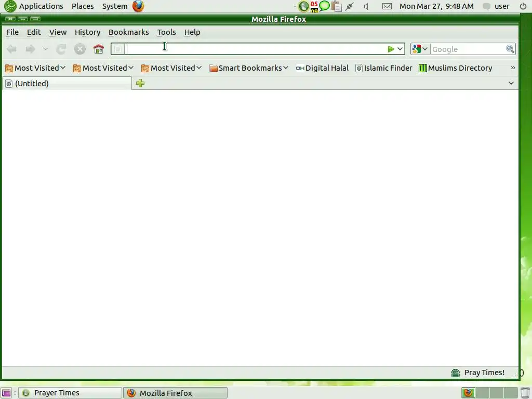This screenshot has height=399, width=532.
Task: Open the Places menu
Action: pos(83,6)
